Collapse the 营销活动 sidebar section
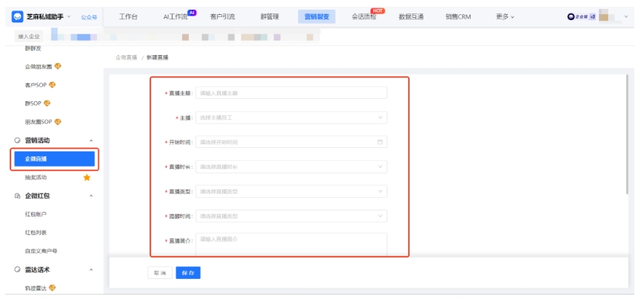Screen dimensions: 644x302 pos(91,141)
